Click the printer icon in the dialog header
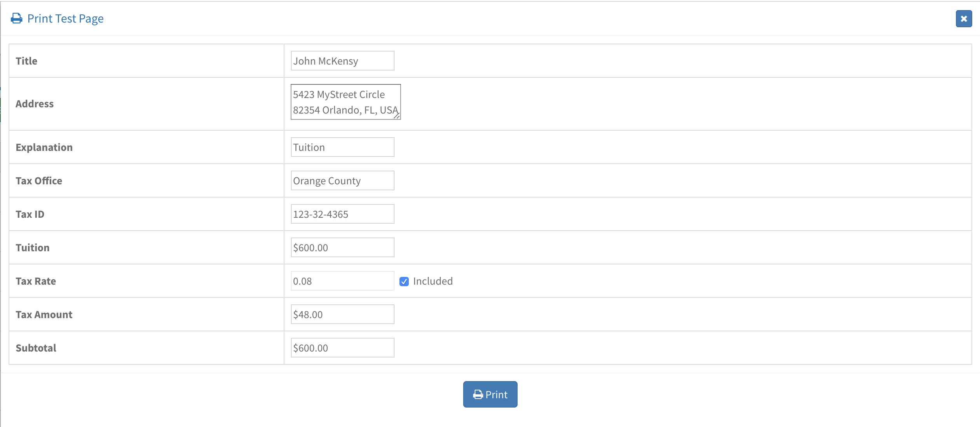This screenshot has width=980, height=427. [x=16, y=18]
